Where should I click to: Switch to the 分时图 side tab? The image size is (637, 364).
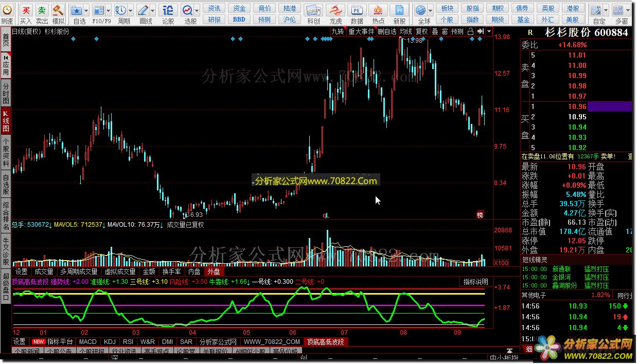[6, 93]
